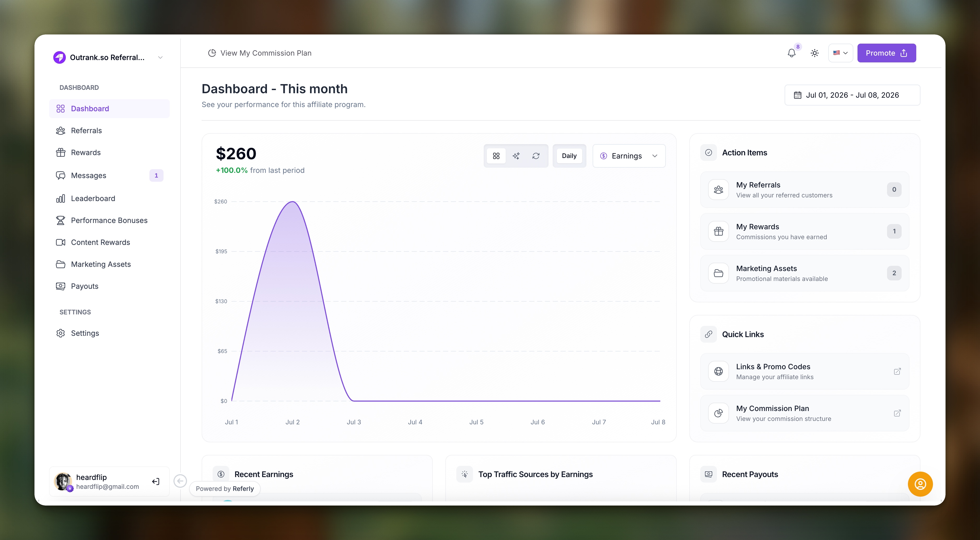This screenshot has height=540, width=980.
Task: Click the +100.0% change text
Action: click(x=232, y=171)
